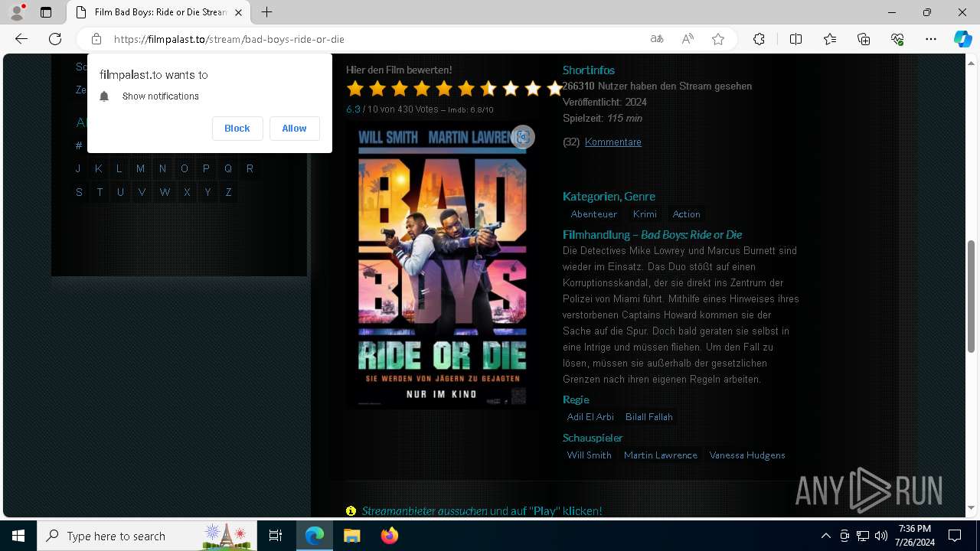Open the Windows Start menu
Image resolution: width=980 pixels, height=551 pixels.
[x=18, y=536]
